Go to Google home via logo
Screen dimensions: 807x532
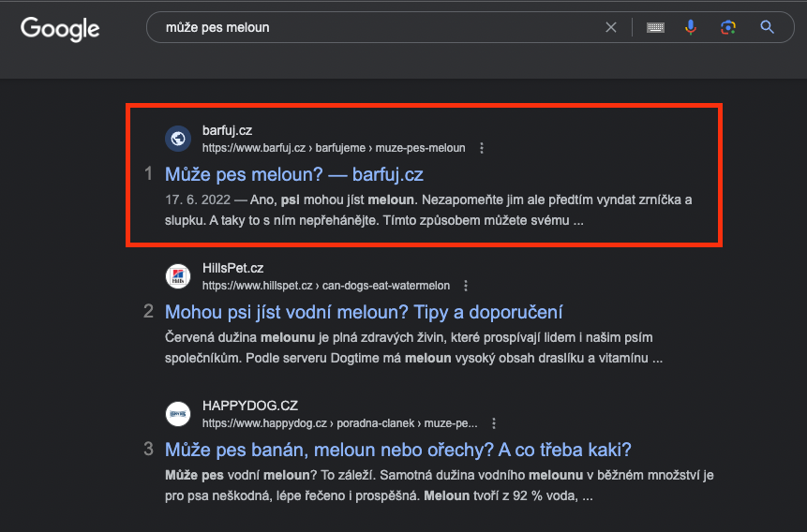point(60,29)
